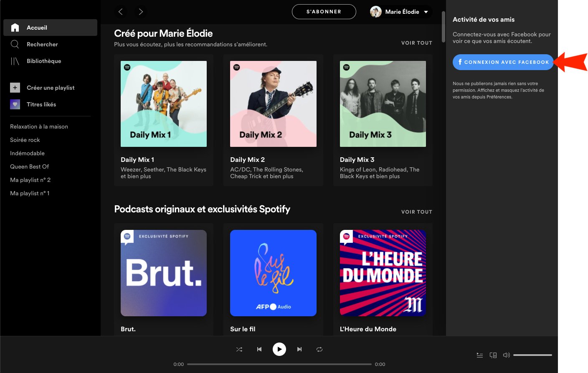Open the connect to a device panel
Screen dimensions: 588x373
(x=493, y=355)
